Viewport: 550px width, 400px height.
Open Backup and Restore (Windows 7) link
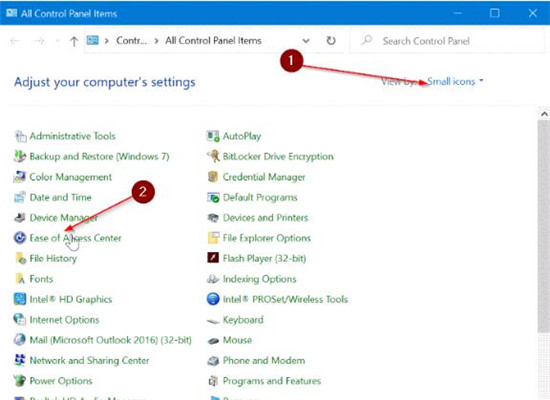pos(99,156)
